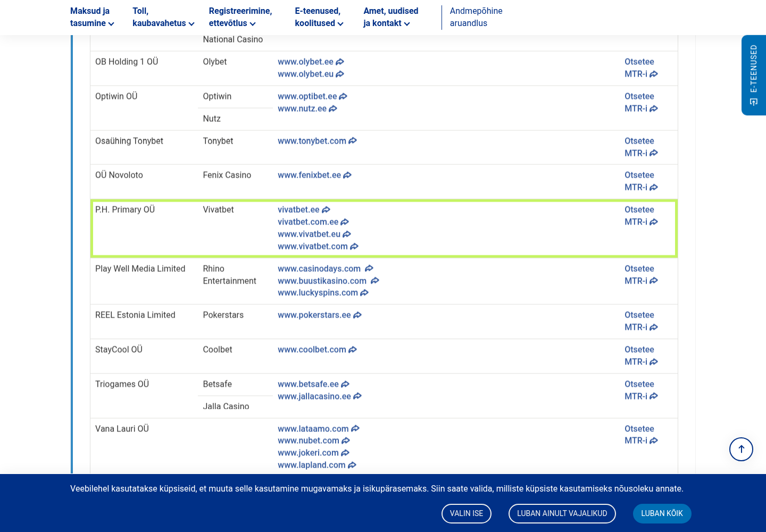Screen dimensions: 766x532
Task: Click the MTR-i arrow icon in Vana Lauri row
Action: 654,440
